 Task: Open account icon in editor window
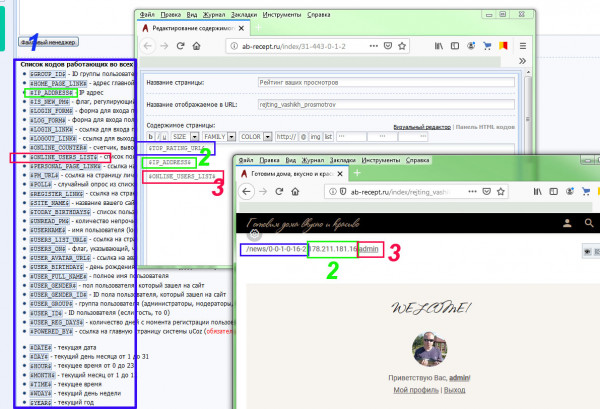click(471, 46)
